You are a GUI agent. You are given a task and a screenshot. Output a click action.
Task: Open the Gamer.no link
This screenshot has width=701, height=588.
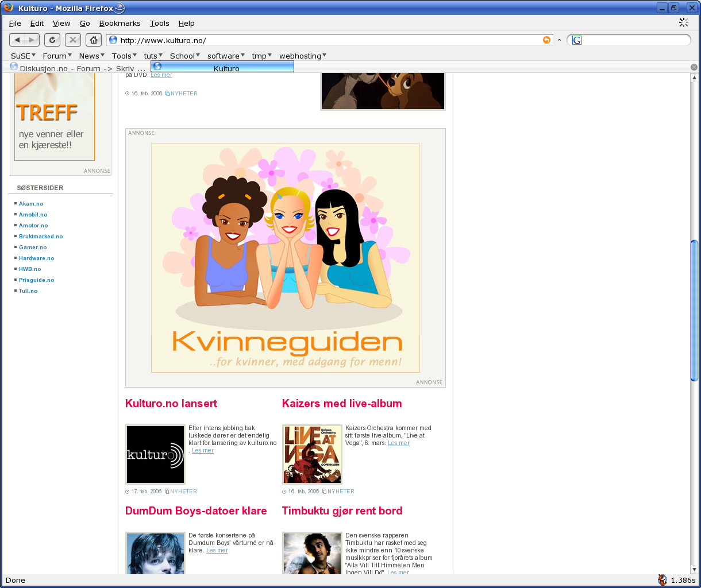(33, 247)
